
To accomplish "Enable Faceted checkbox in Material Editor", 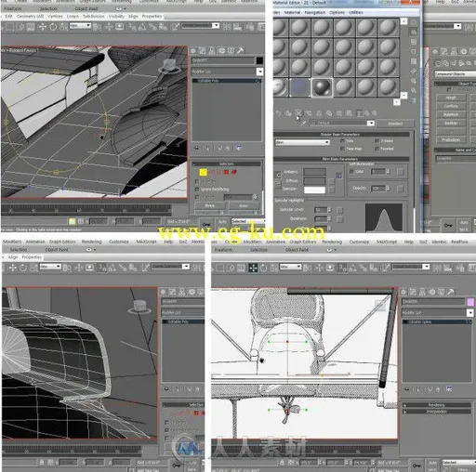I will (377, 149).
